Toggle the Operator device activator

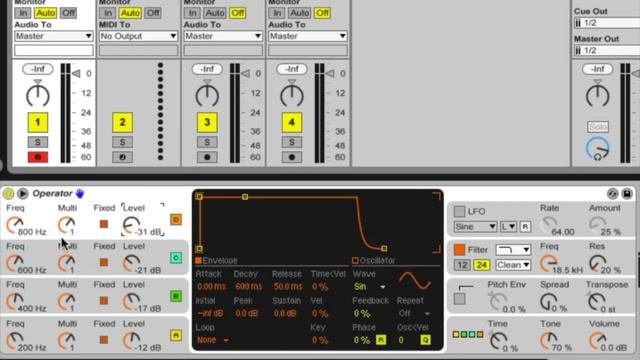tap(8, 193)
